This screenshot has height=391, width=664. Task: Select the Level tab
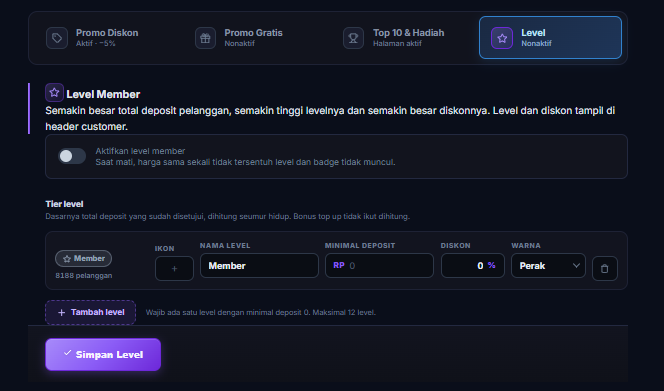coord(550,38)
